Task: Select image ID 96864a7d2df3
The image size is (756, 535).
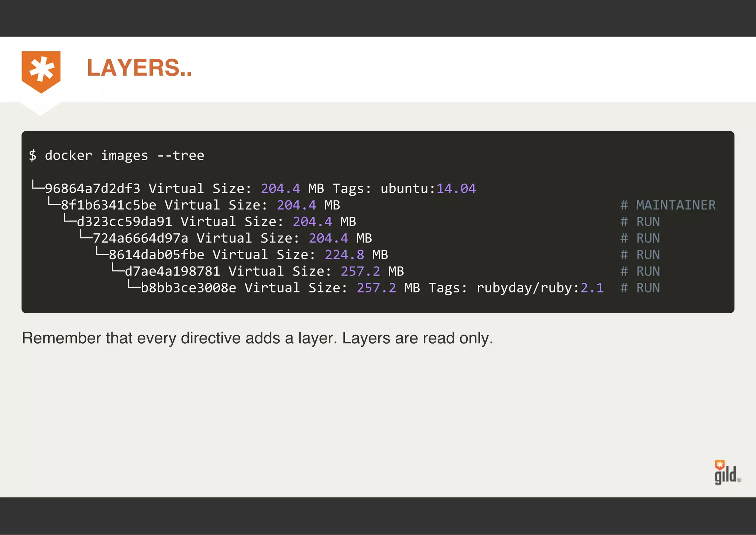Action: (x=92, y=189)
